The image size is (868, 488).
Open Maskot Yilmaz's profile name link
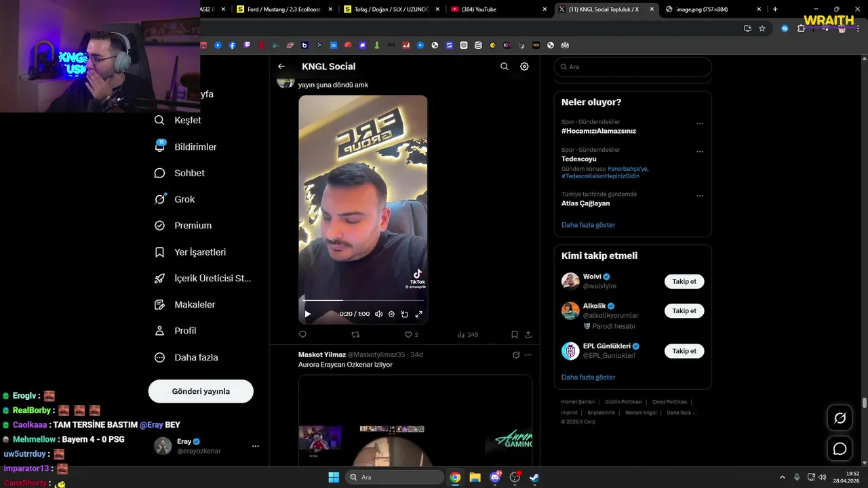(322, 354)
